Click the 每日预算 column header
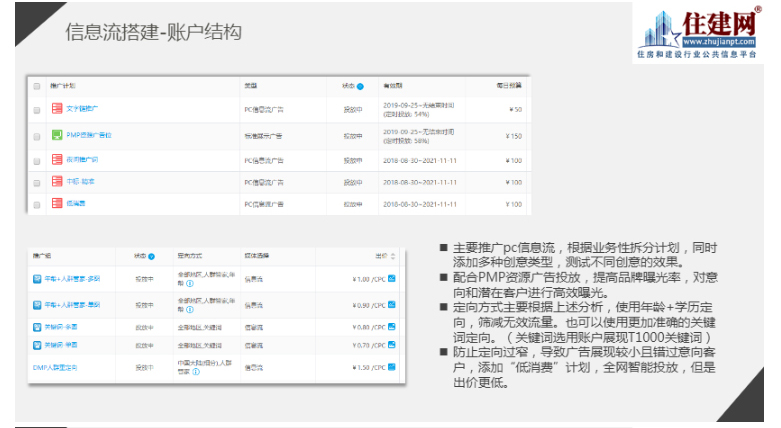Image resolution: width=781 pixels, height=428 pixels. click(509, 87)
